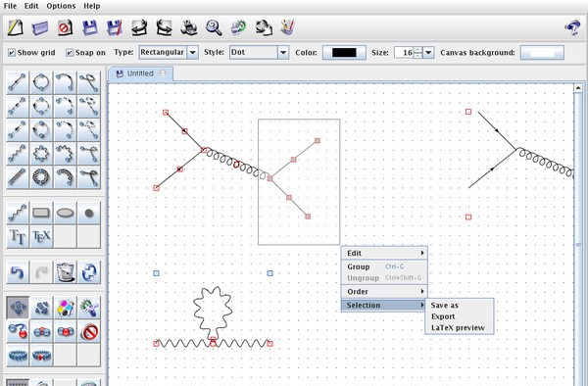Open the magnifying glass preview icon

tap(214, 27)
